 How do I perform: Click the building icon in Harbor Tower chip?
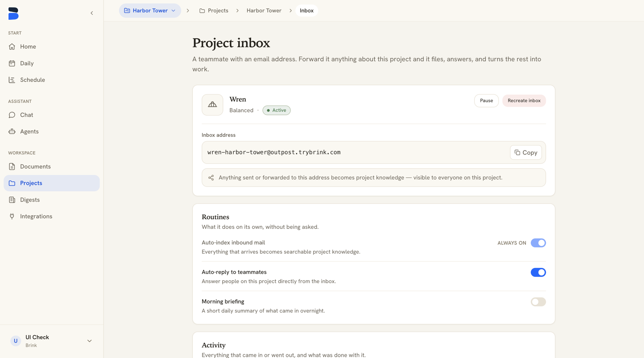click(x=127, y=10)
